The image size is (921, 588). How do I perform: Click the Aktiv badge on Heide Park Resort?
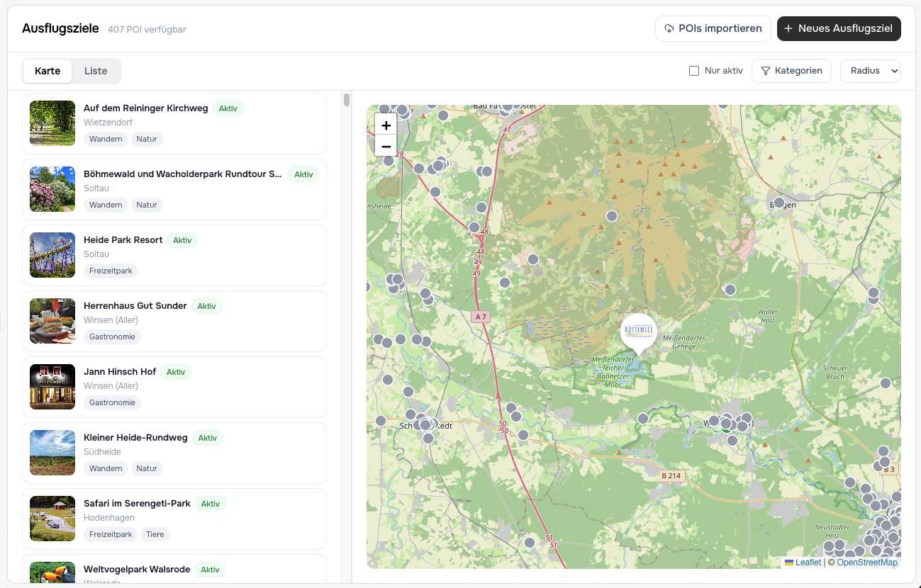pos(182,240)
